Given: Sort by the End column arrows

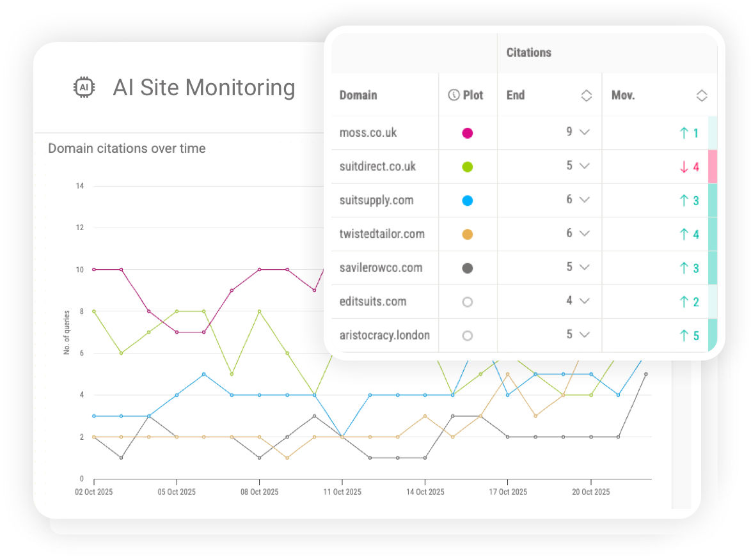Looking at the screenshot, I should (x=586, y=96).
